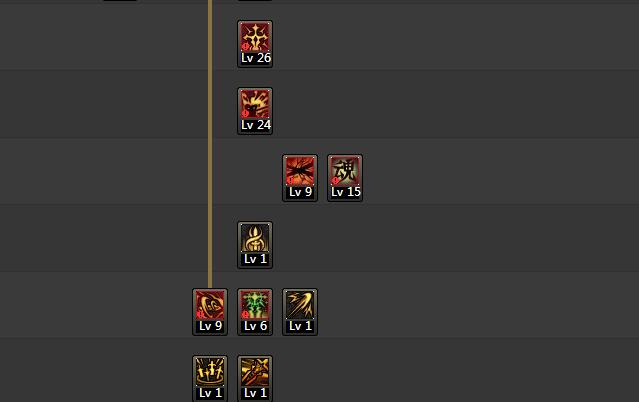Click the Lv 1 dark slashing streak skill
The height and width of the screenshot is (402, 639).
300,312
